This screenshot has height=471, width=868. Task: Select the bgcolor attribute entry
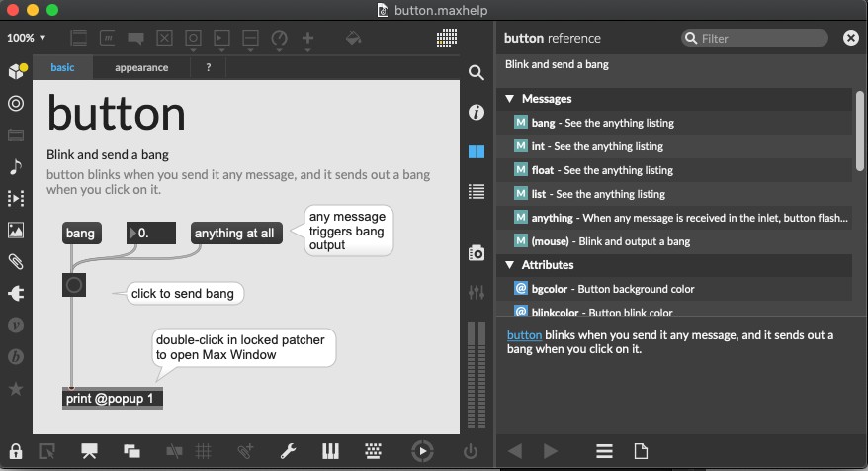(674, 289)
